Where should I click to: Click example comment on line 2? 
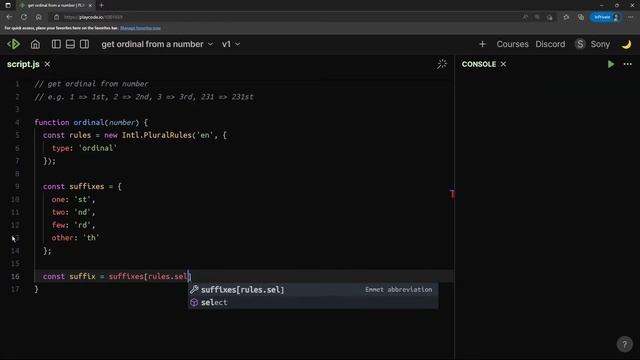pos(144,97)
